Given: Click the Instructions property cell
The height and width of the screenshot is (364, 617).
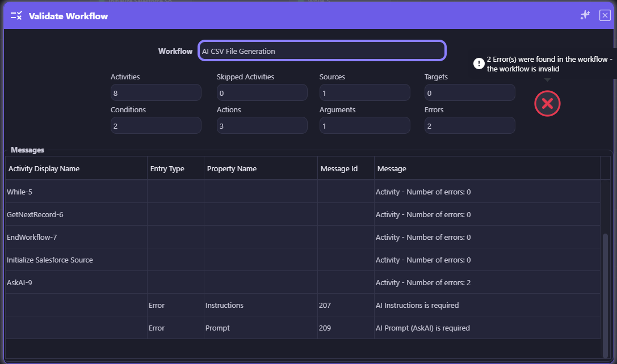Looking at the screenshot, I should (x=261, y=305).
